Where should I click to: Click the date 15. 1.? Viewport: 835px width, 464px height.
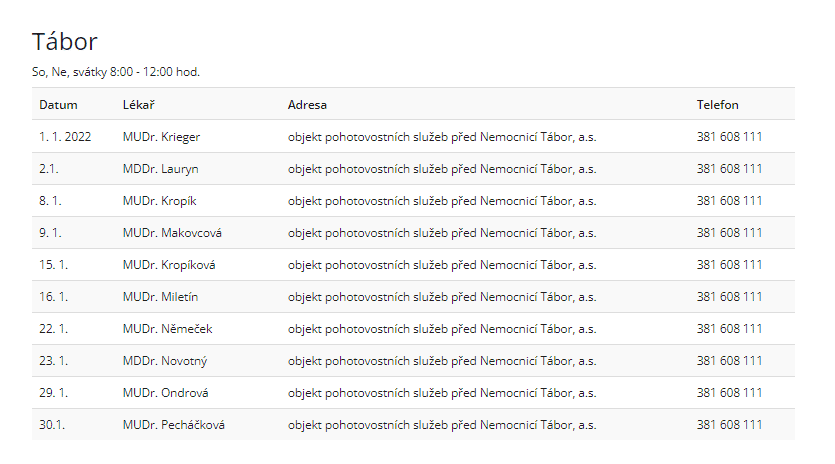click(x=53, y=265)
